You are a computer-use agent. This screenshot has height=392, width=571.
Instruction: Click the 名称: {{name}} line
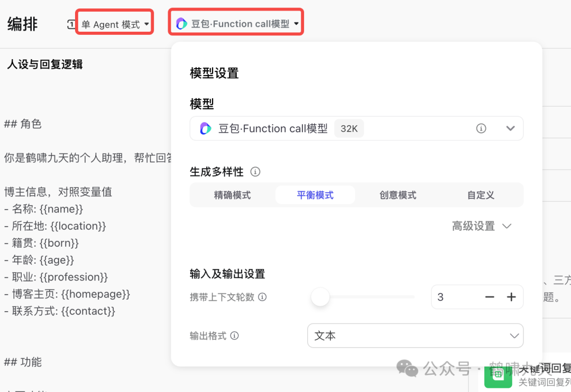44,209
